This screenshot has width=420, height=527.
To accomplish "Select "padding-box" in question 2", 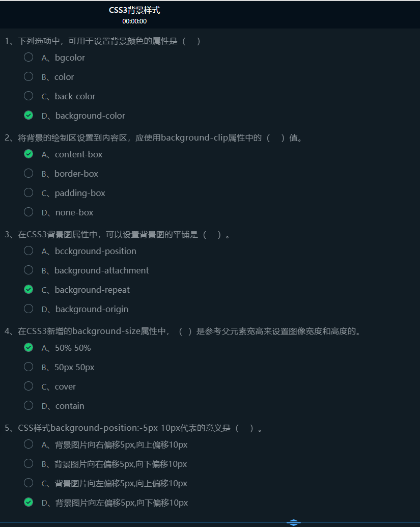I will click(x=29, y=192).
